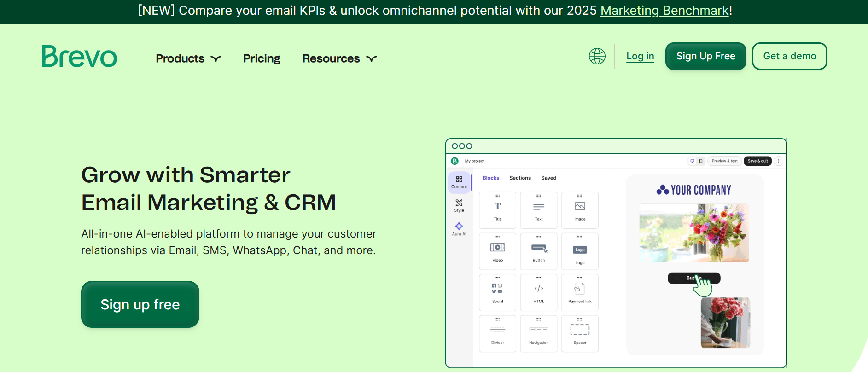Click the Grow with Smarter heading
Screen dimensions: 868x372
(x=209, y=188)
